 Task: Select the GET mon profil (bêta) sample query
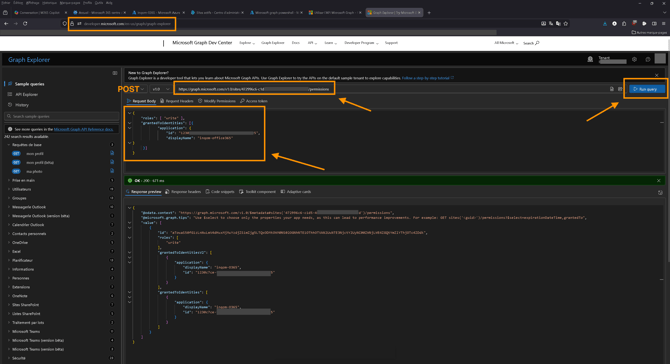[x=40, y=162]
